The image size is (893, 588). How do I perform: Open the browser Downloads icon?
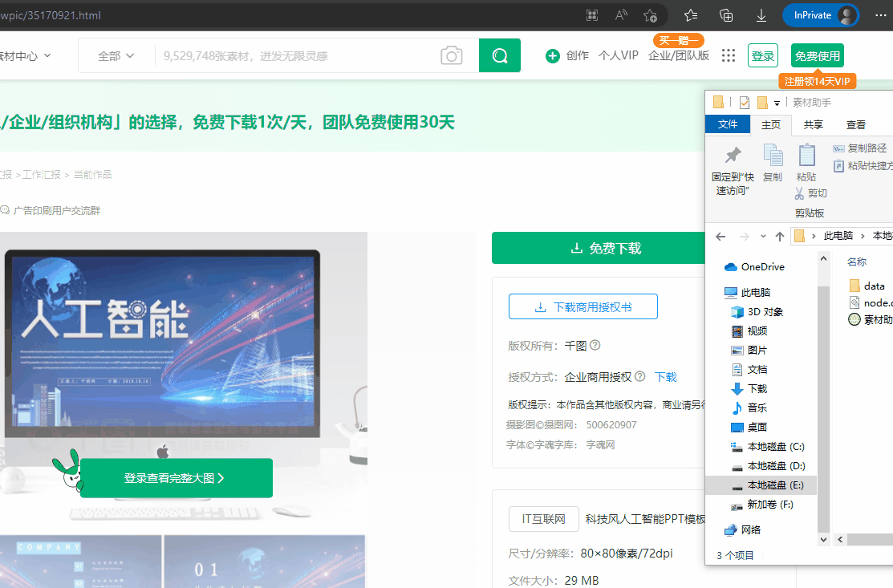point(761,14)
